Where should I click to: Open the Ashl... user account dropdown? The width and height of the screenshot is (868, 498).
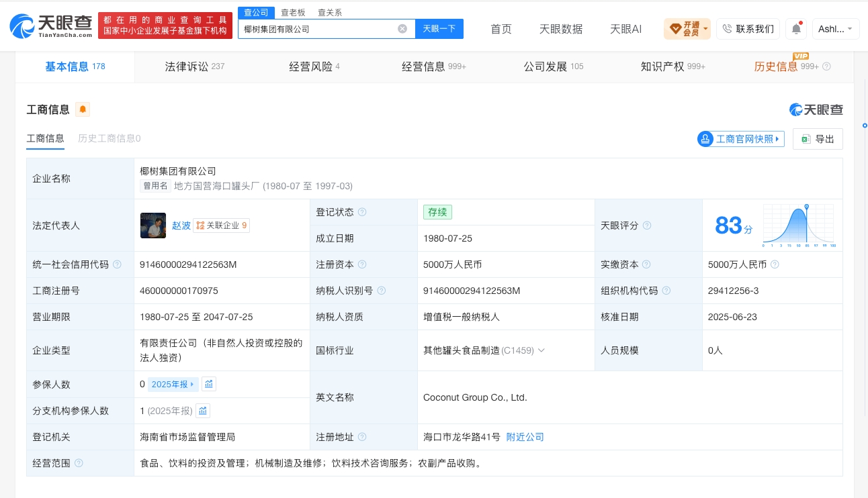836,29
